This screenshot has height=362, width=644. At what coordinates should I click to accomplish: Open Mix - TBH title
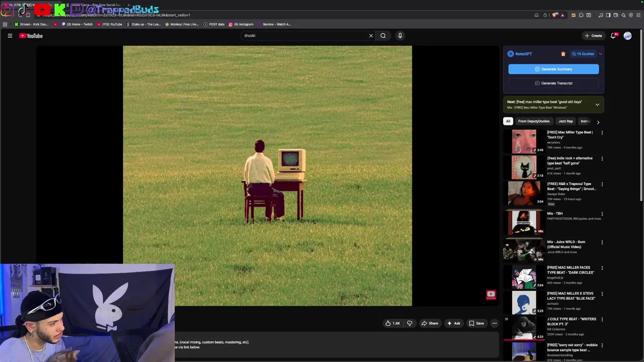click(555, 214)
